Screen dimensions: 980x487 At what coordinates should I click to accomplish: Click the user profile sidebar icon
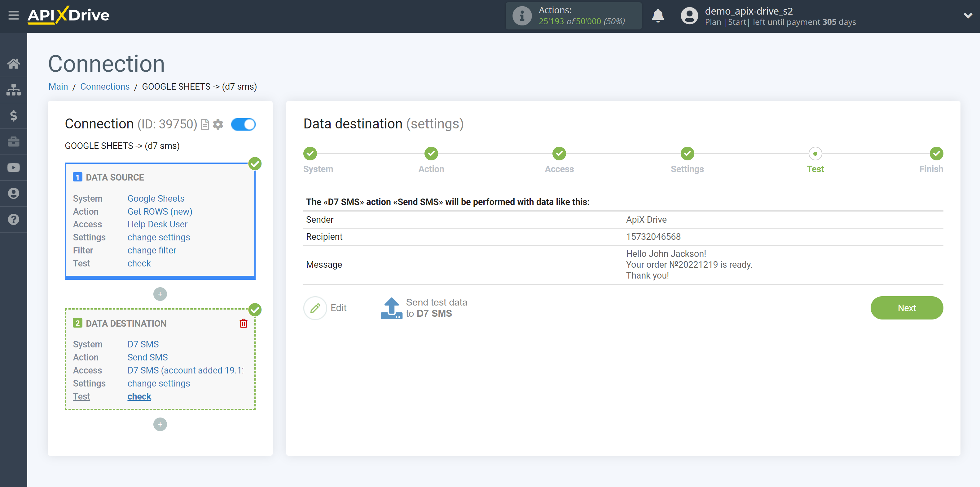tap(14, 194)
